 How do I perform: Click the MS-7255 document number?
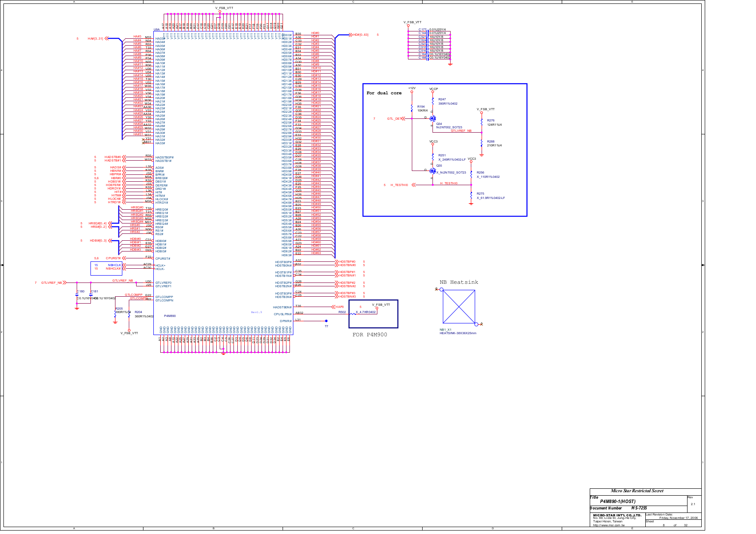(x=639, y=508)
